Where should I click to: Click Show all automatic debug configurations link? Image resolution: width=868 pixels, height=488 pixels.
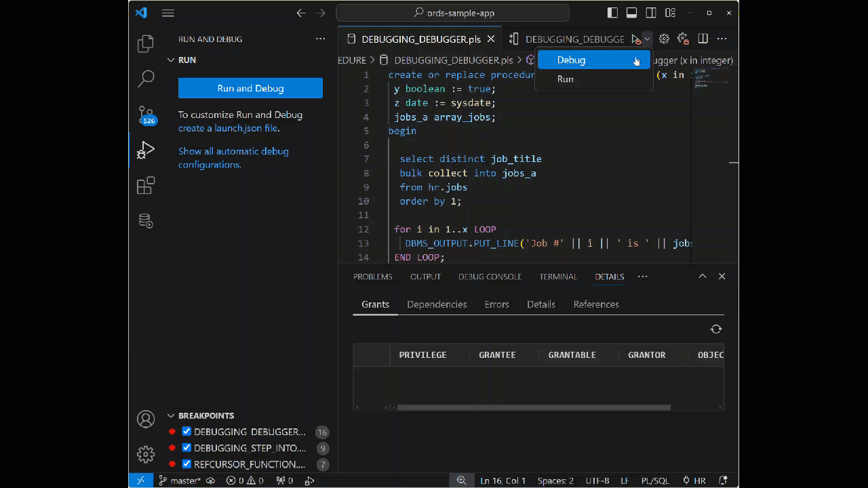pos(233,158)
